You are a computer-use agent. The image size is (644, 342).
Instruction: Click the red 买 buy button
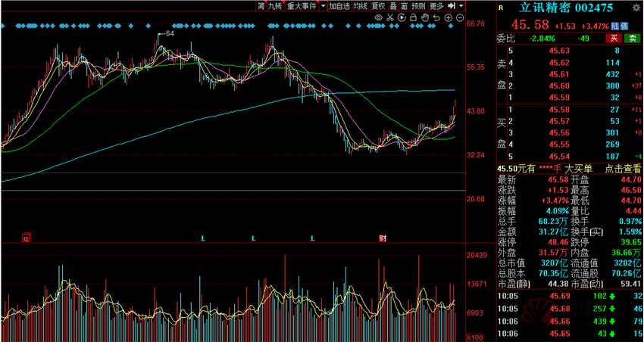(x=614, y=39)
